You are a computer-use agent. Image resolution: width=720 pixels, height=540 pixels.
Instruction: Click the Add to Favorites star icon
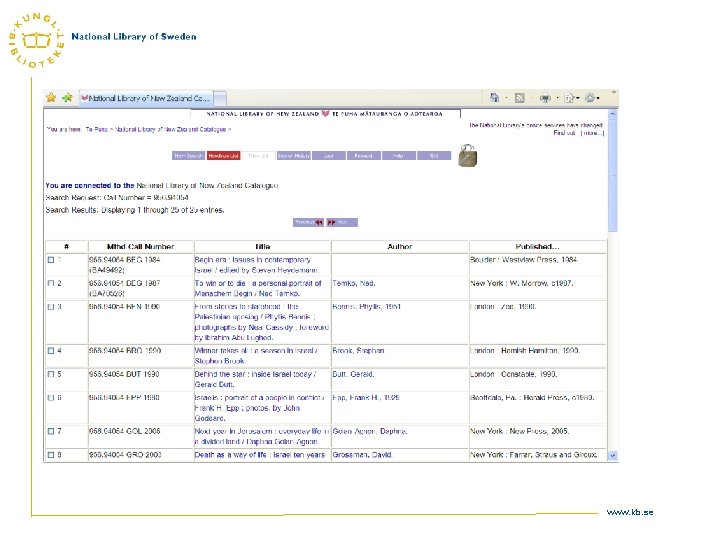coord(68,97)
